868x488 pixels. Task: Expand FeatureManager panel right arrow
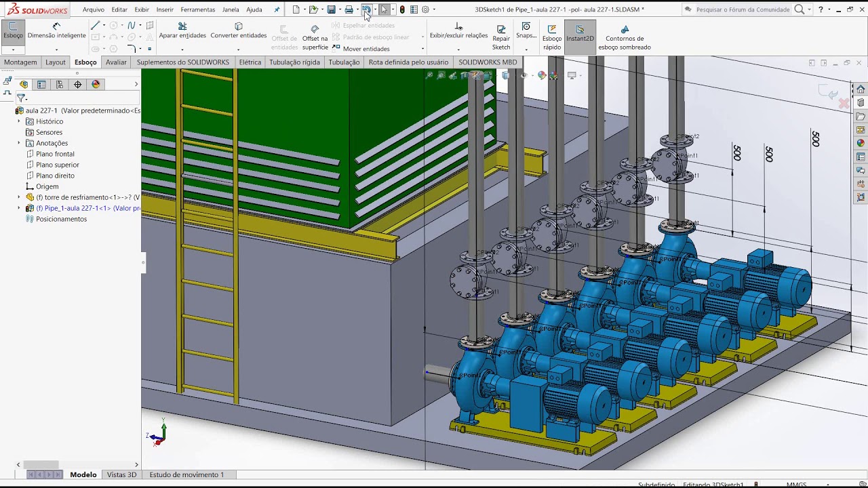(x=136, y=84)
